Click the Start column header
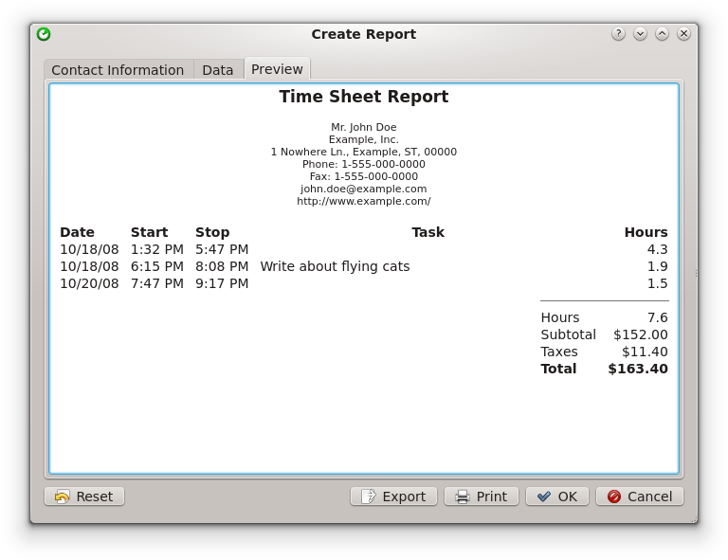The height and width of the screenshot is (560, 728). [149, 232]
